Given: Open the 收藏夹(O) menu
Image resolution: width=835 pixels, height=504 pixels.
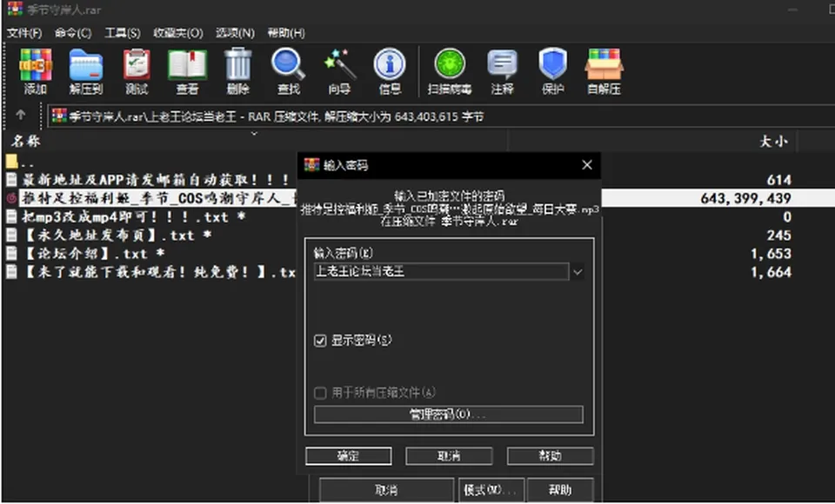Looking at the screenshot, I should coord(177,33).
